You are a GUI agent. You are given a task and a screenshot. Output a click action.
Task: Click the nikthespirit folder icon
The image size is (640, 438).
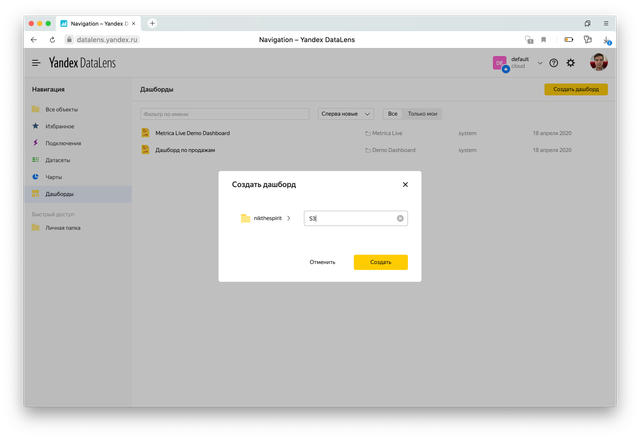(245, 218)
